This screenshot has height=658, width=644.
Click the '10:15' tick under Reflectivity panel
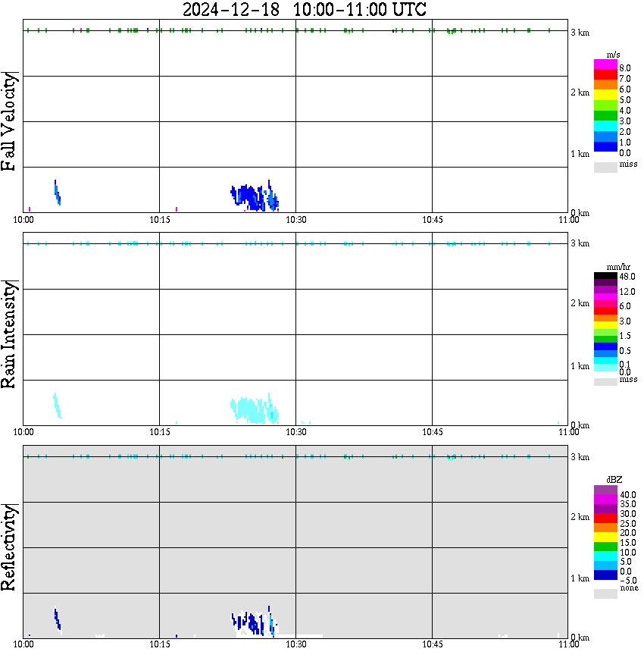coord(159,644)
